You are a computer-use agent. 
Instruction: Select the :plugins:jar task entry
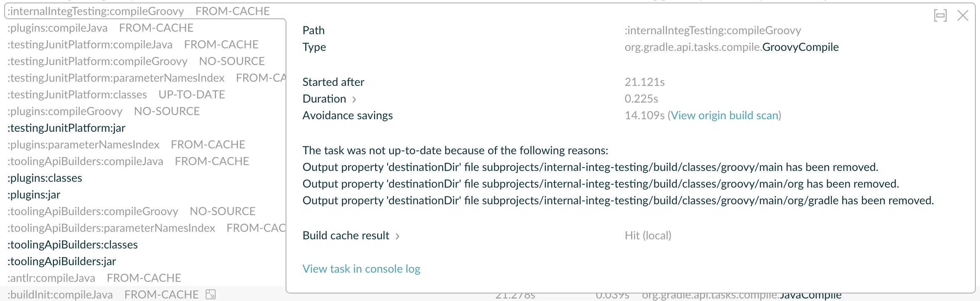pyautogui.click(x=34, y=195)
